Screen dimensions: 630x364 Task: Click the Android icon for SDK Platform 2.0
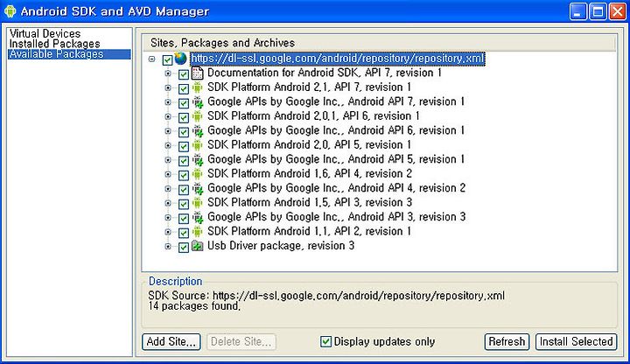point(197,145)
